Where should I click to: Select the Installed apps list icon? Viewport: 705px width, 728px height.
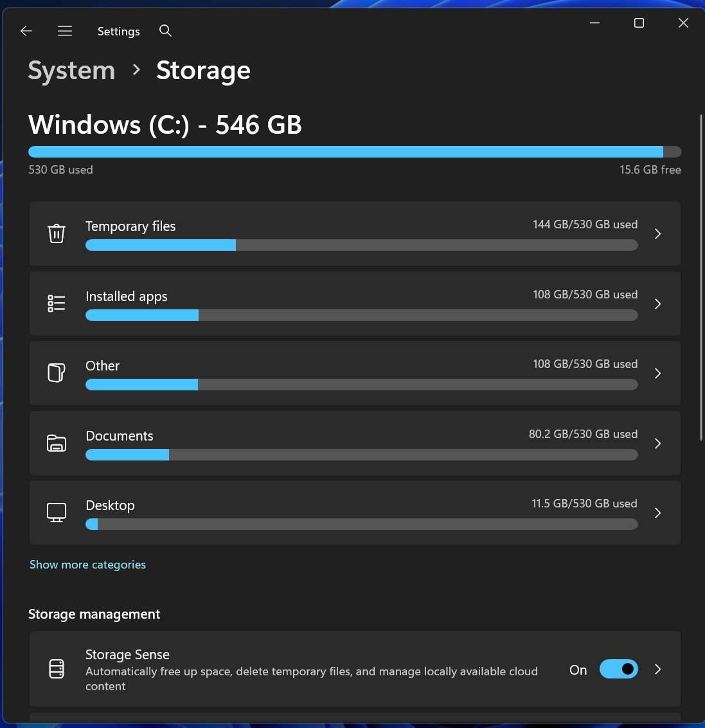[x=57, y=303]
